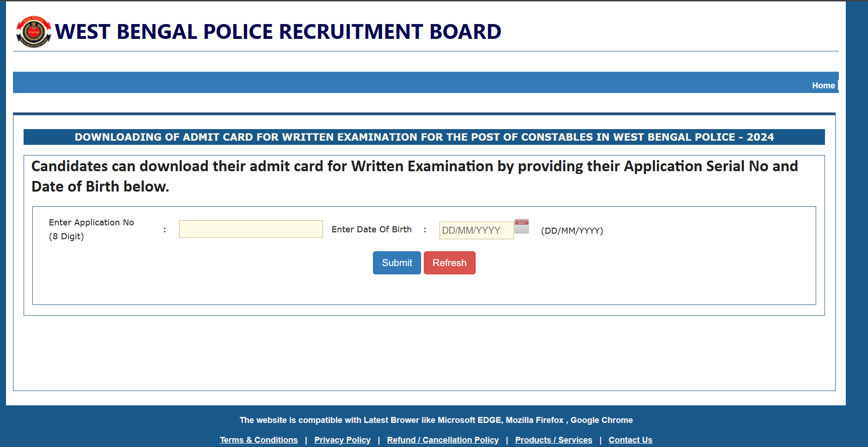Open the Privacy Policy page
The image size is (868, 447).
tap(342, 440)
